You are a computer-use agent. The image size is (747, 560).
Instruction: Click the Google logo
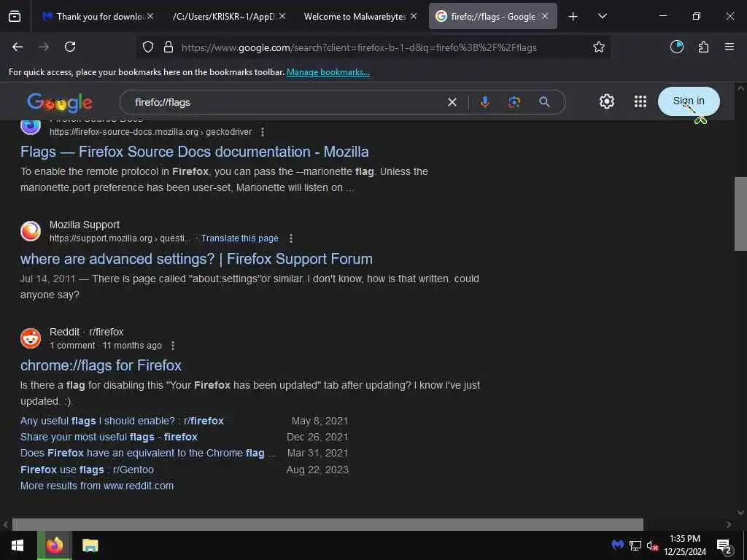[x=60, y=102]
